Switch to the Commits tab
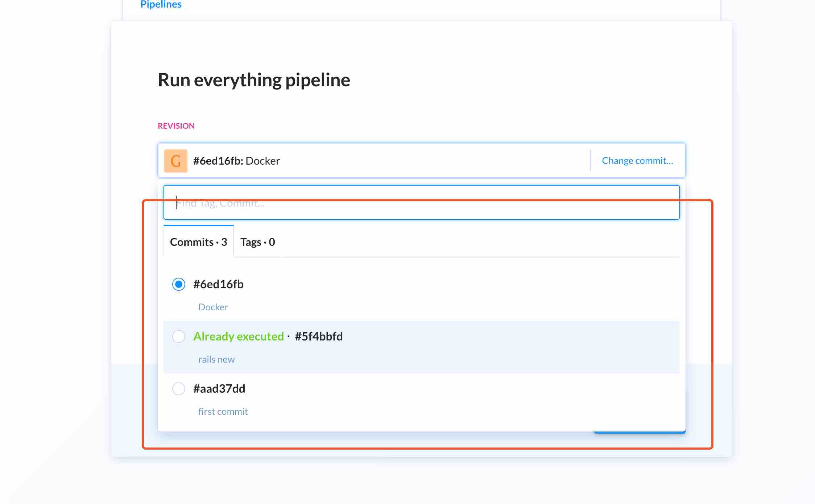The width and height of the screenshot is (815, 504). tap(198, 242)
